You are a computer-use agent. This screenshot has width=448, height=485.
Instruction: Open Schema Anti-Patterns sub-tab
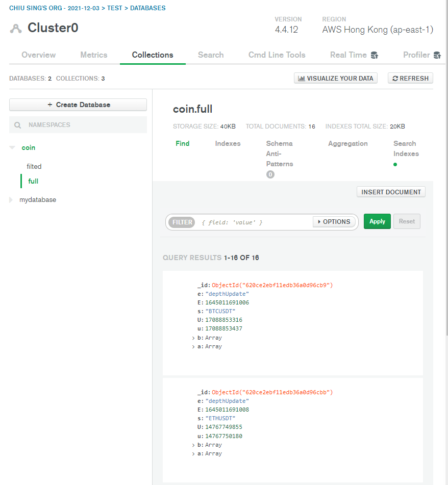click(280, 154)
